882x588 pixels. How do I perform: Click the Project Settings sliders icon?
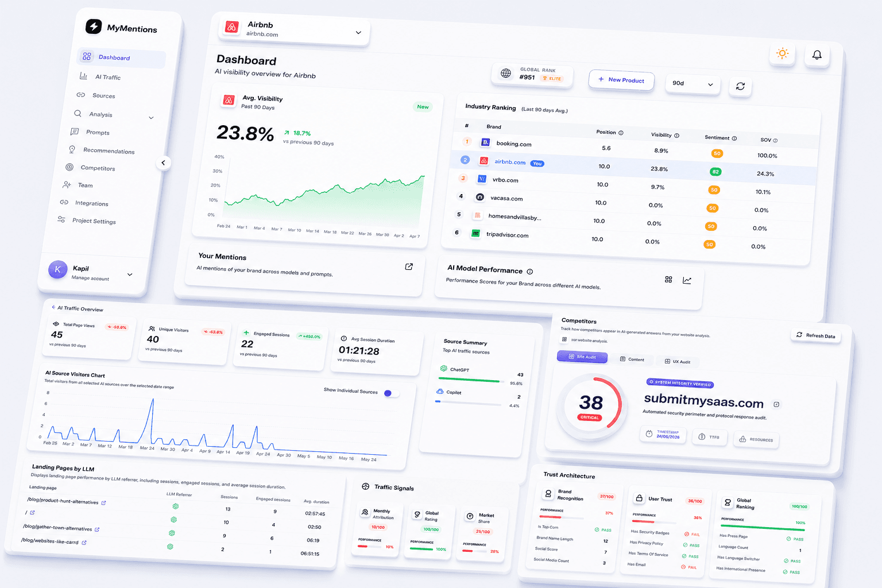click(x=61, y=219)
